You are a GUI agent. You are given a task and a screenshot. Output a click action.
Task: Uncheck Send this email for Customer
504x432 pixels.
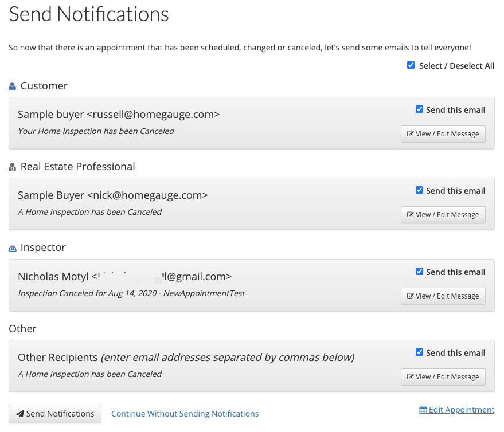pos(419,109)
